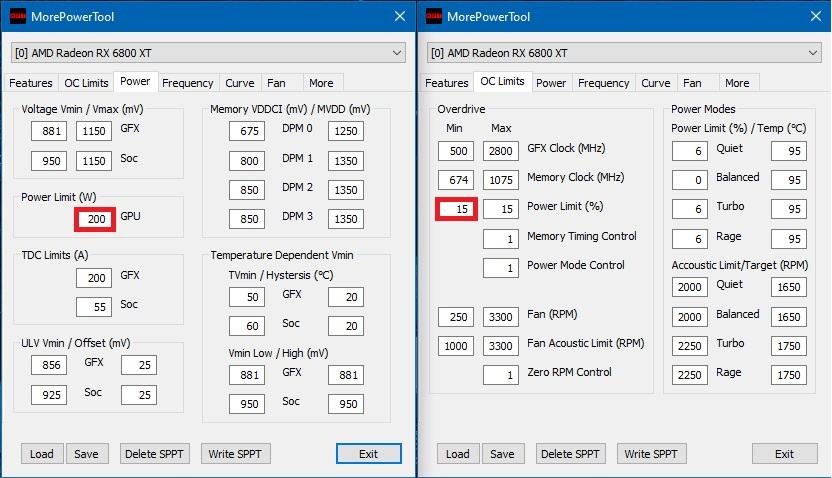Viewport: 832px width, 478px height.
Task: Click the MorePowerTool logo in left window
Action: point(18,16)
